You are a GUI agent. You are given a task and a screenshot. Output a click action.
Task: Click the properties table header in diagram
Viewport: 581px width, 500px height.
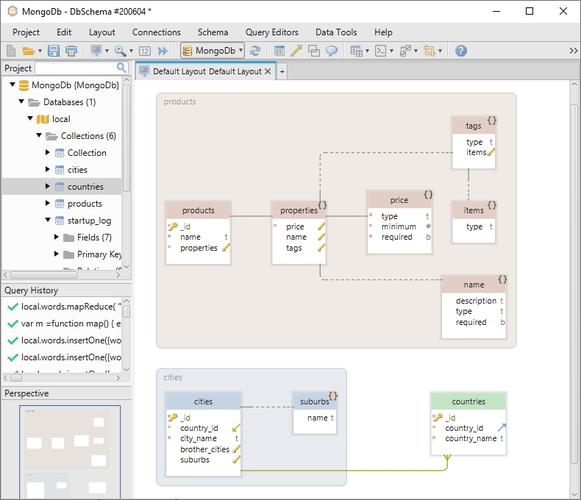tap(299, 211)
